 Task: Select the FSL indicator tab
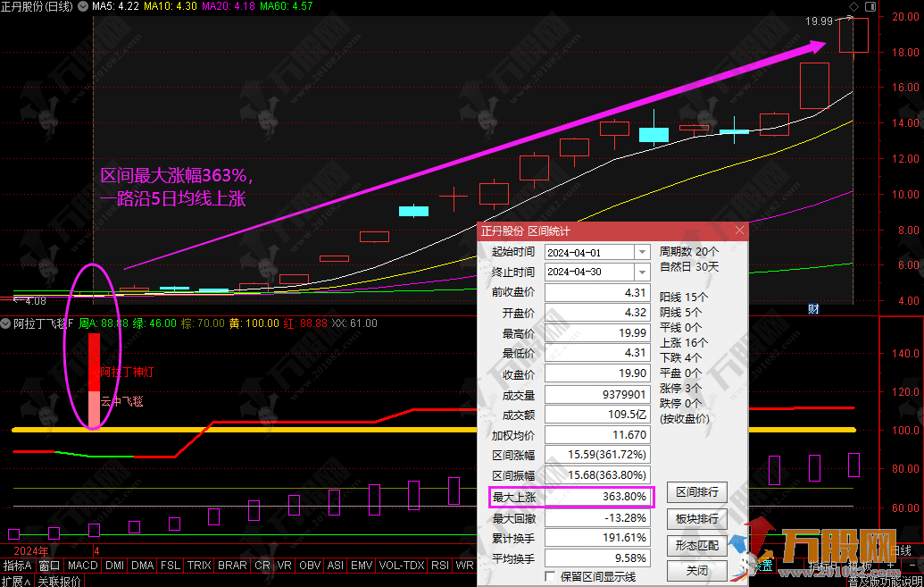click(171, 566)
